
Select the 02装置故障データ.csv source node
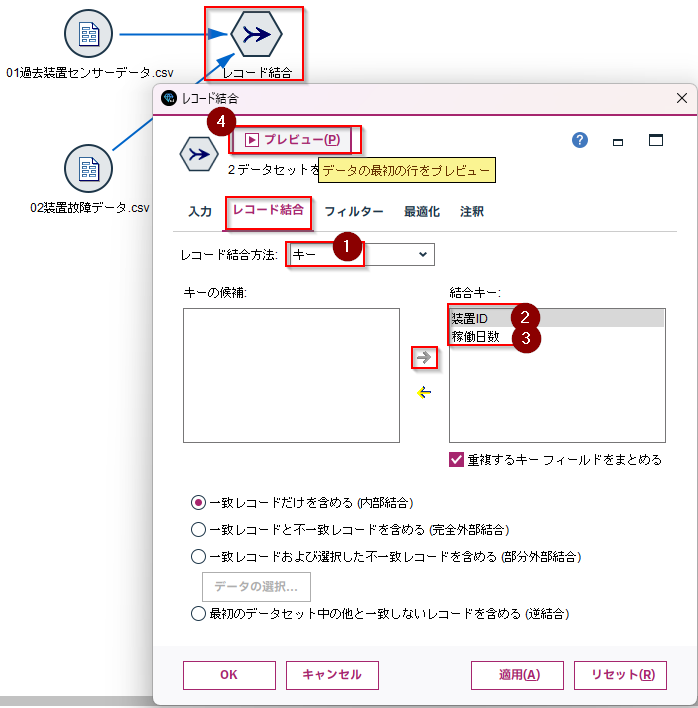pyautogui.click(x=88, y=168)
